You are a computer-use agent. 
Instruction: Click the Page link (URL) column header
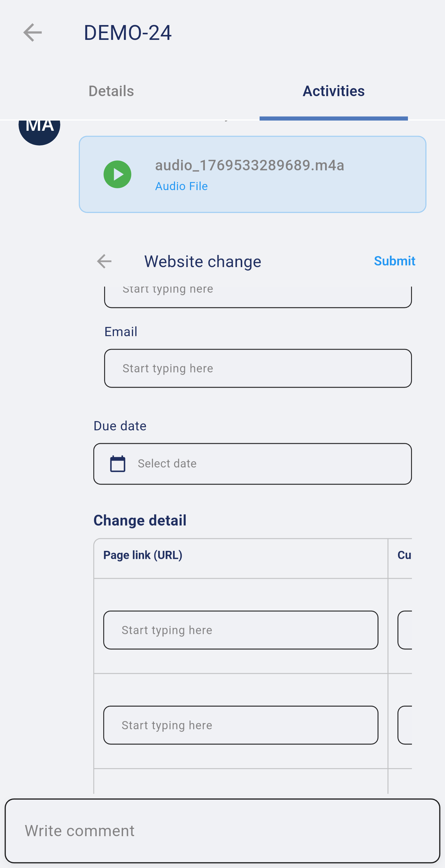[x=143, y=555]
